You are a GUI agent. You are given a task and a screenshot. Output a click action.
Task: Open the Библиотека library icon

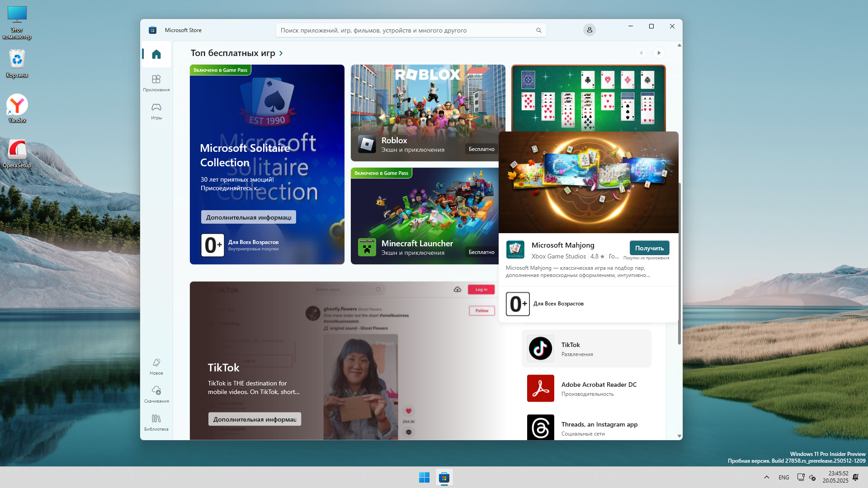pyautogui.click(x=156, y=419)
